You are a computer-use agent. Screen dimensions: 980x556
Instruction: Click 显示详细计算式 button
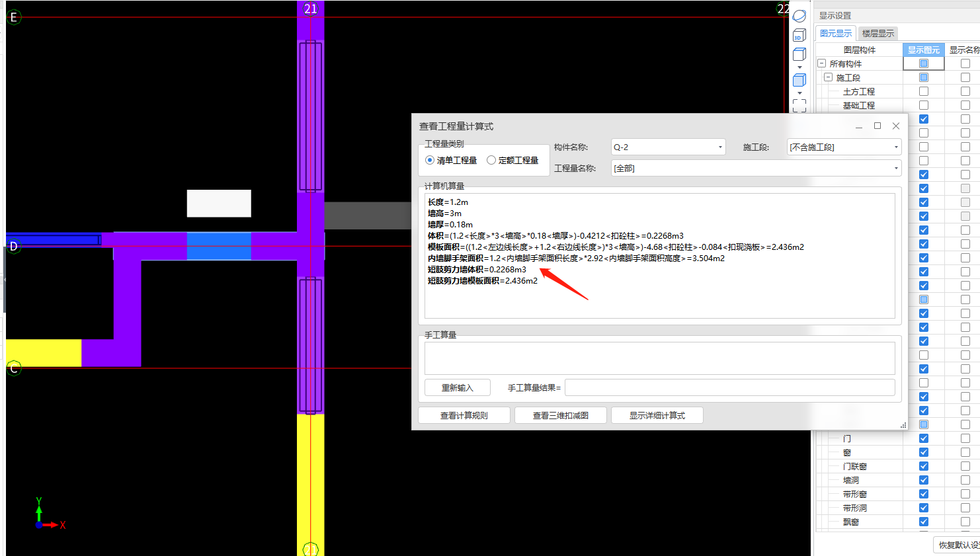click(657, 415)
